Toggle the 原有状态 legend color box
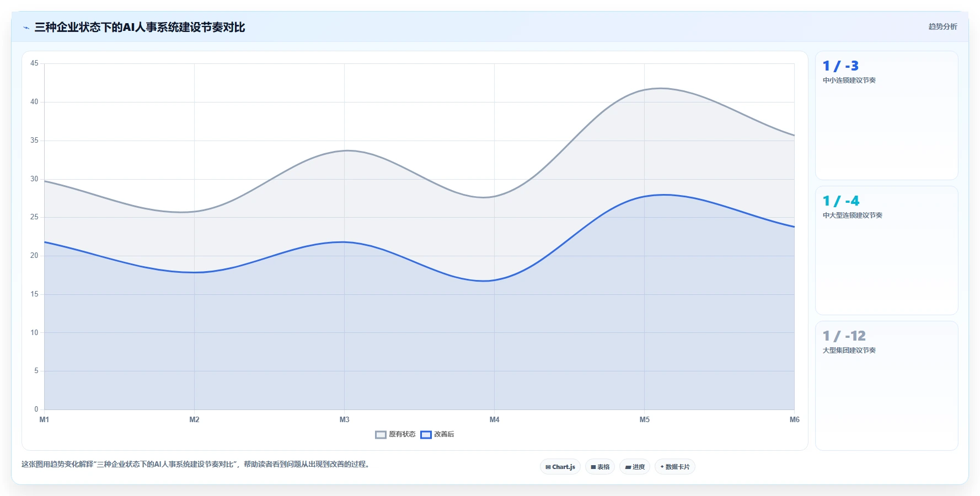The width and height of the screenshot is (980, 496). point(381,435)
